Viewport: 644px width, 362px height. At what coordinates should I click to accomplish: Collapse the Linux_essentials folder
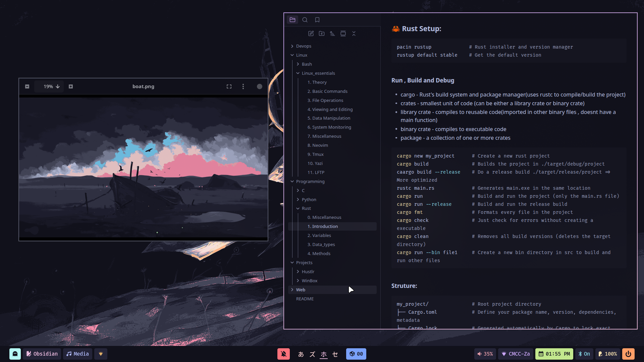[318, 73]
